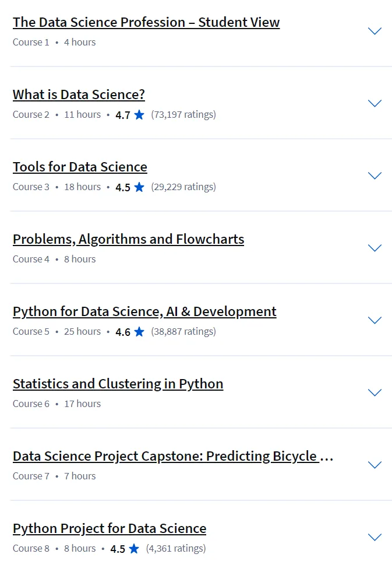Expand Python Project for Data Science chevron
Image resolution: width=392 pixels, height=561 pixels.
tap(375, 537)
